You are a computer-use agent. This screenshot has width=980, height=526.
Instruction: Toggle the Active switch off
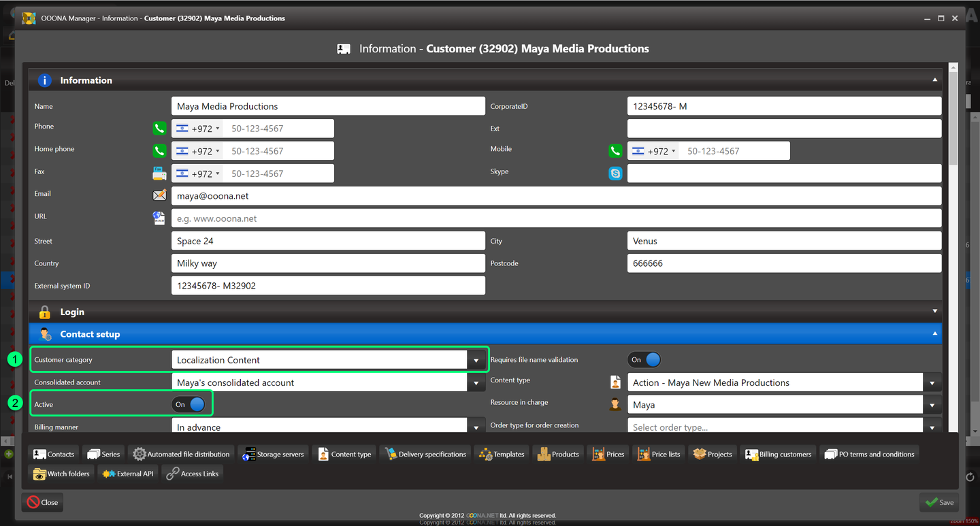(189, 405)
